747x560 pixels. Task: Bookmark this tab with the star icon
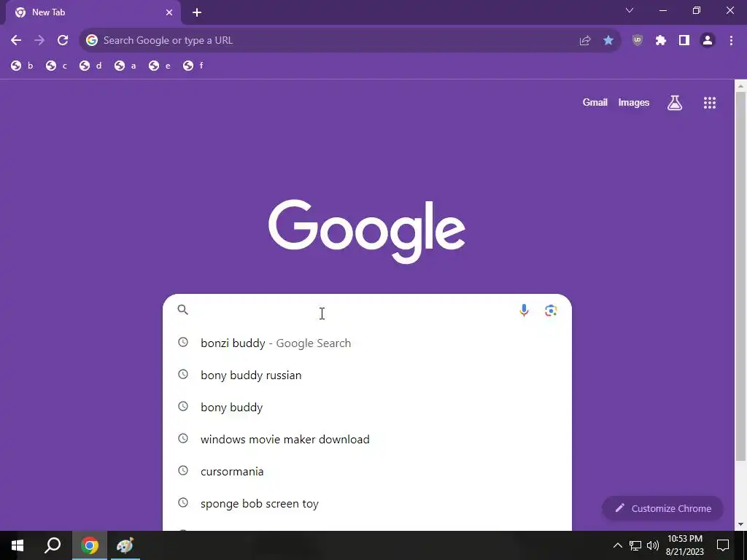click(x=608, y=41)
